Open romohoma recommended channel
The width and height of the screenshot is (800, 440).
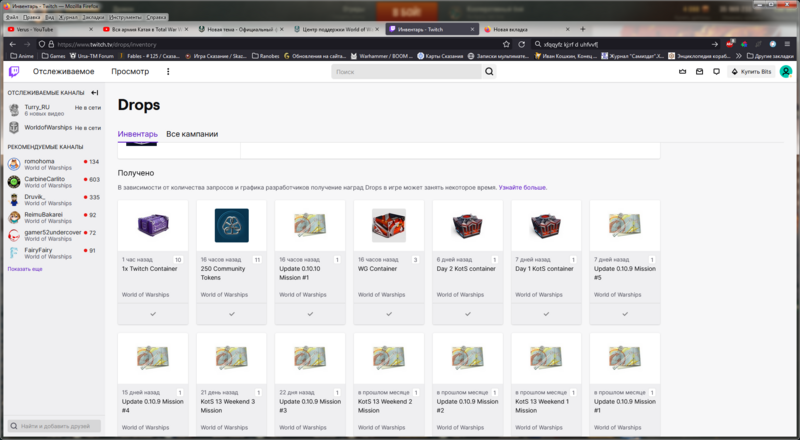point(54,164)
